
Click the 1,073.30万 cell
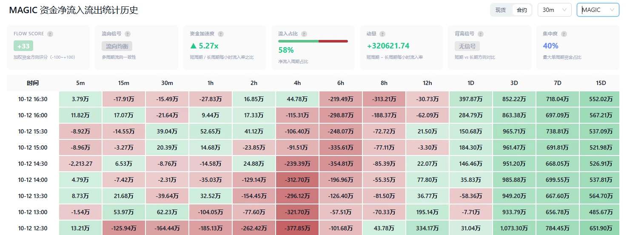pyautogui.click(x=514, y=228)
